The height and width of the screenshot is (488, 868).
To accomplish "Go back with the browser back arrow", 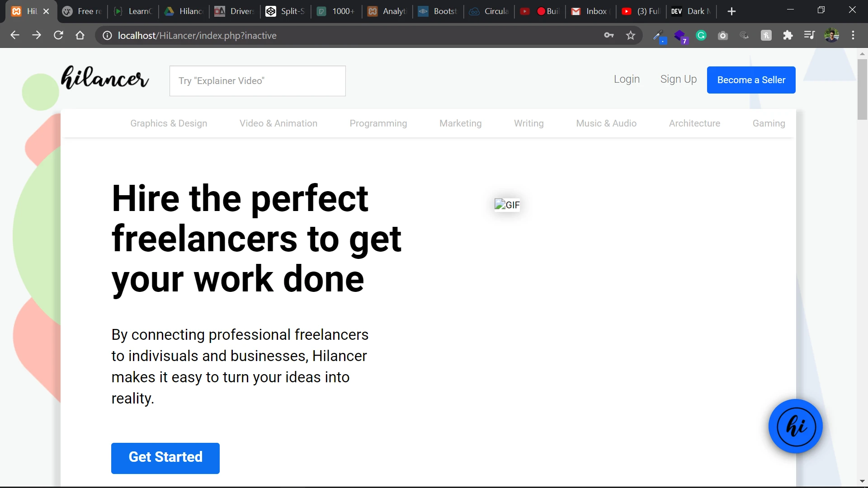I will tap(14, 35).
